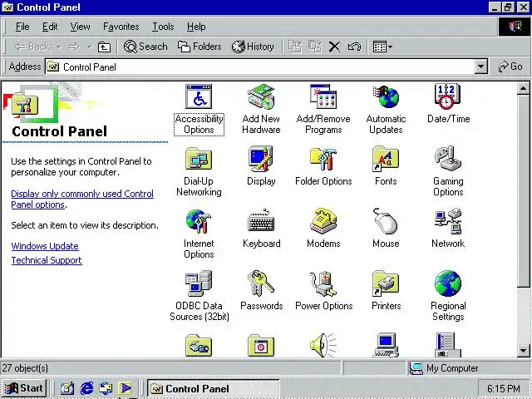Click the scrollbar up arrow
This screenshot has width=532, height=399.
pyautogui.click(x=523, y=89)
